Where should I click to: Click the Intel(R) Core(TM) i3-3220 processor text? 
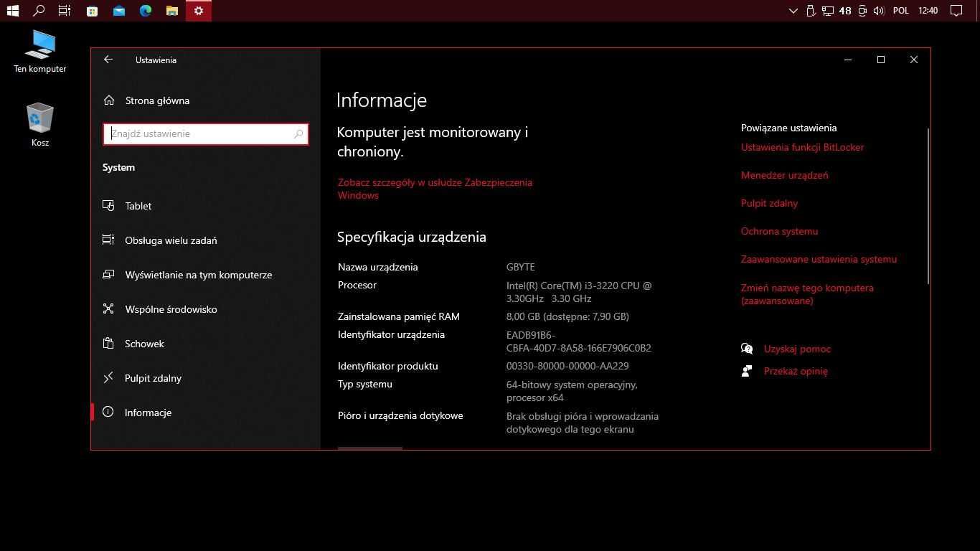(x=579, y=292)
